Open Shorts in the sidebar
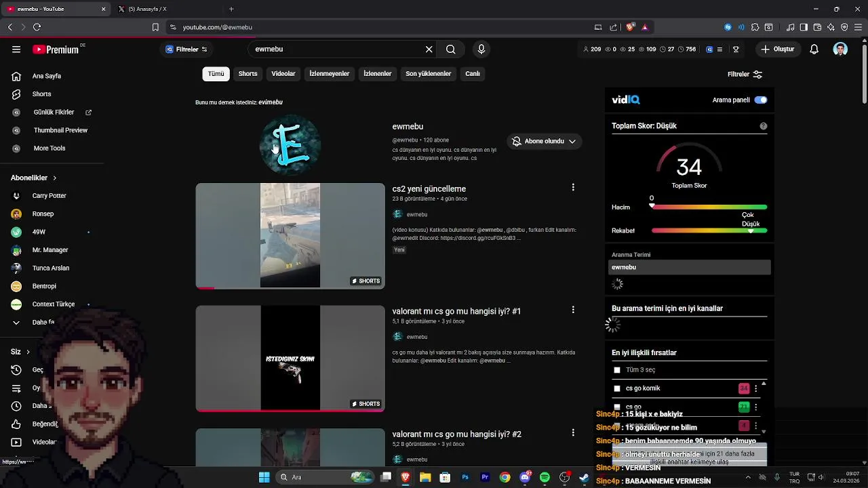868x488 pixels. coord(42,94)
